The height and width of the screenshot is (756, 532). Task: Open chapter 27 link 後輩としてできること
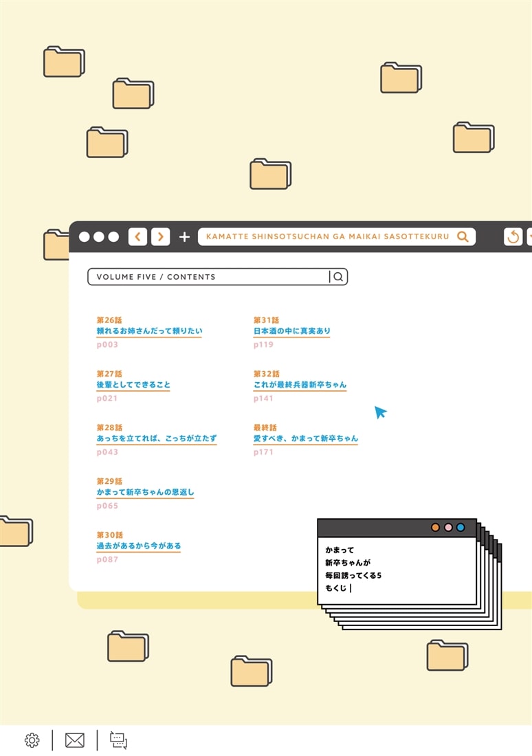[133, 385]
